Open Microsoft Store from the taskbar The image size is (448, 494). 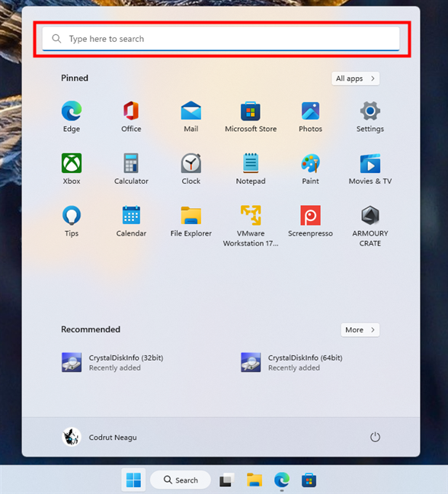(309, 480)
